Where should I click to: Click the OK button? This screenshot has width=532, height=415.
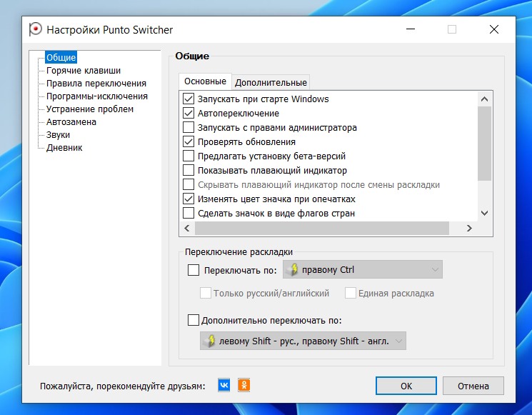coord(406,386)
